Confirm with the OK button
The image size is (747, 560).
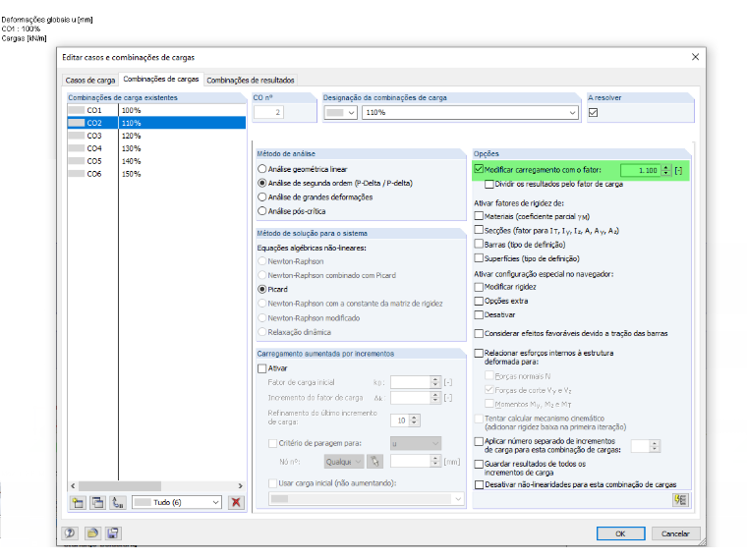[x=621, y=533]
